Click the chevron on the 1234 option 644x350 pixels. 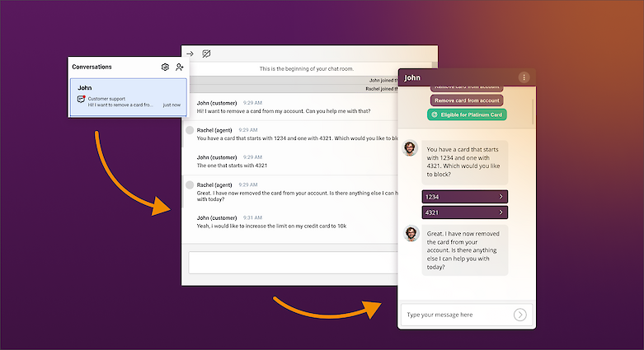click(501, 197)
